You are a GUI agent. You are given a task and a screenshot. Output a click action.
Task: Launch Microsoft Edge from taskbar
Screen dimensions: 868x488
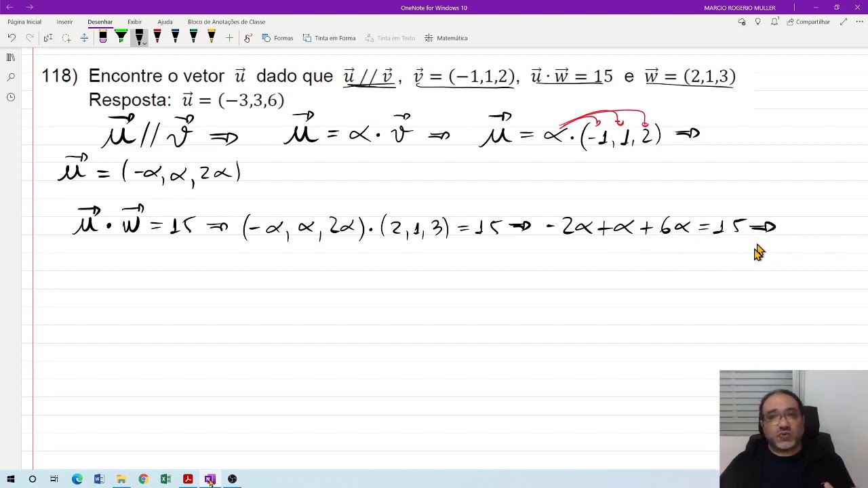click(77, 479)
